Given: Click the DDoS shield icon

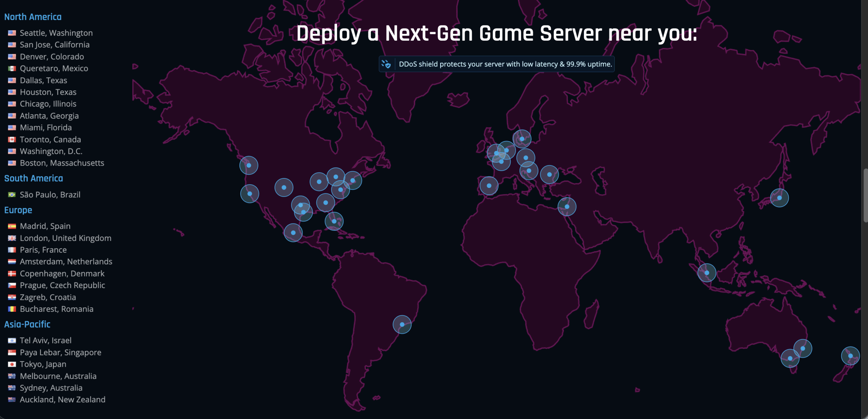Looking at the screenshot, I should (x=386, y=64).
